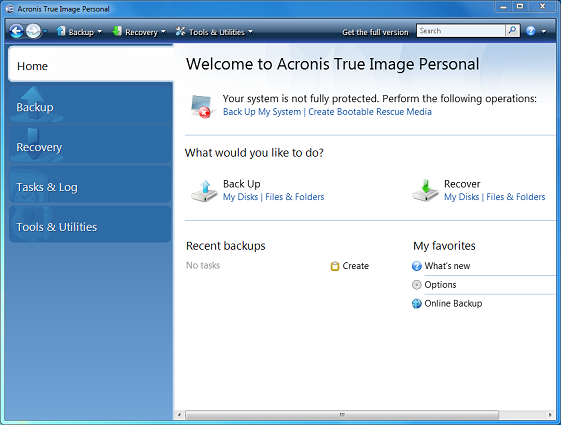Click the Forward navigation arrow icon
Screen dimensions: 561x425
coord(33,31)
